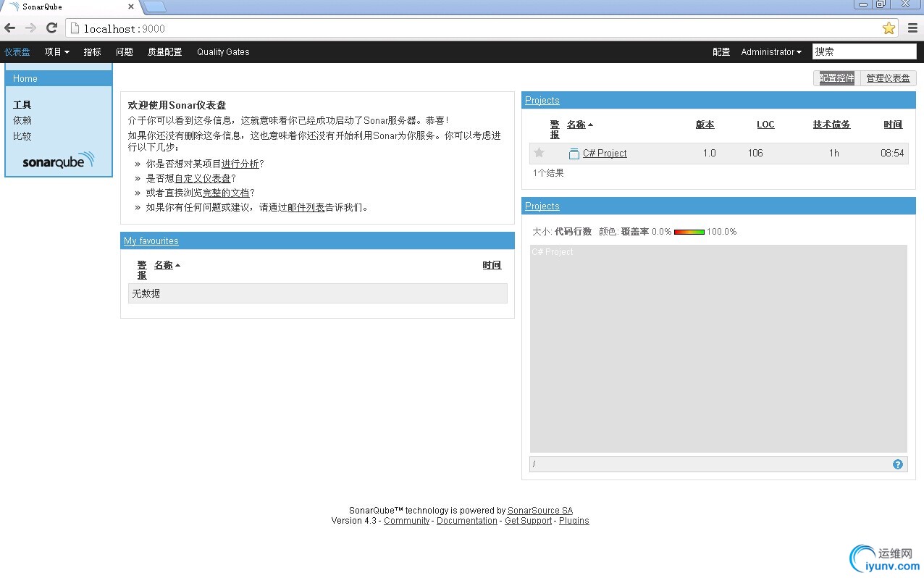
Task: Sort Projects table by 警报 column
Action: (555, 130)
